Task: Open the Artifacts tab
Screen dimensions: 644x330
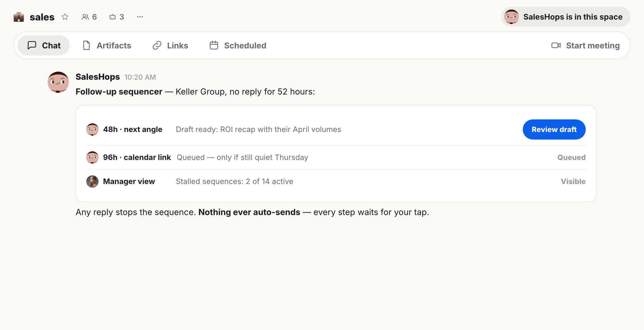Action: pyautogui.click(x=107, y=45)
